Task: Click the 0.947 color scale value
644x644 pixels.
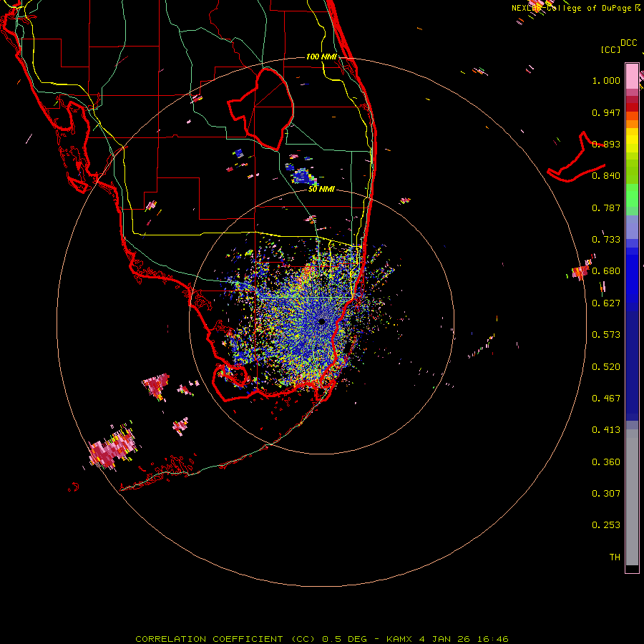Action: tap(606, 112)
